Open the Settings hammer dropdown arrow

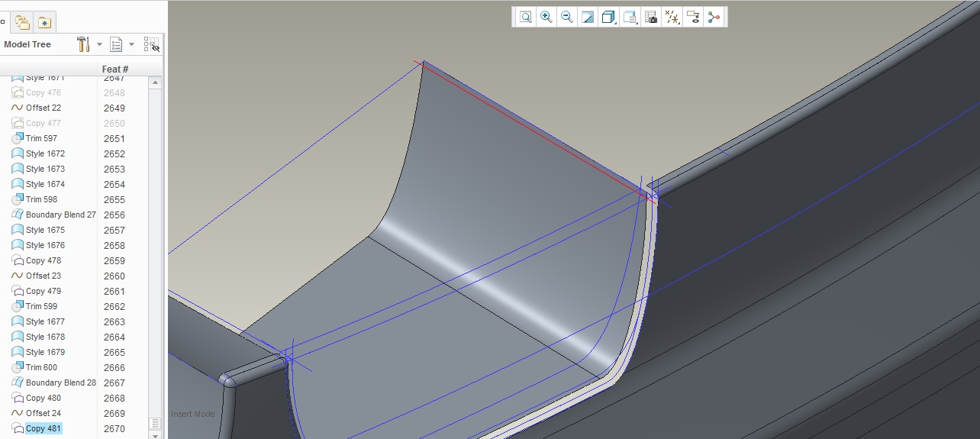99,44
